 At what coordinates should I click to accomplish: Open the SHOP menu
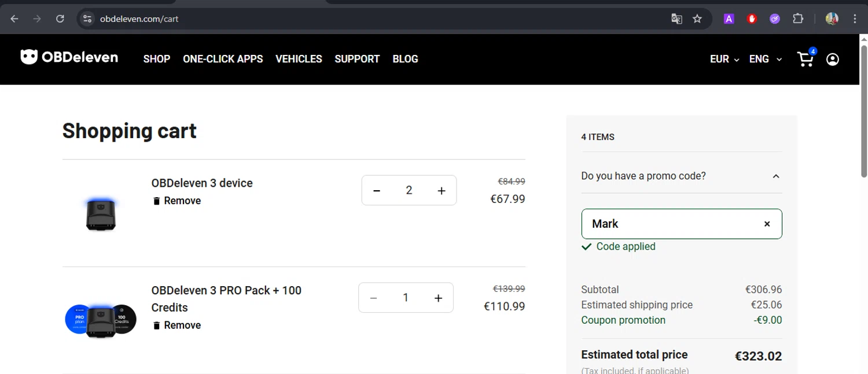pos(157,59)
